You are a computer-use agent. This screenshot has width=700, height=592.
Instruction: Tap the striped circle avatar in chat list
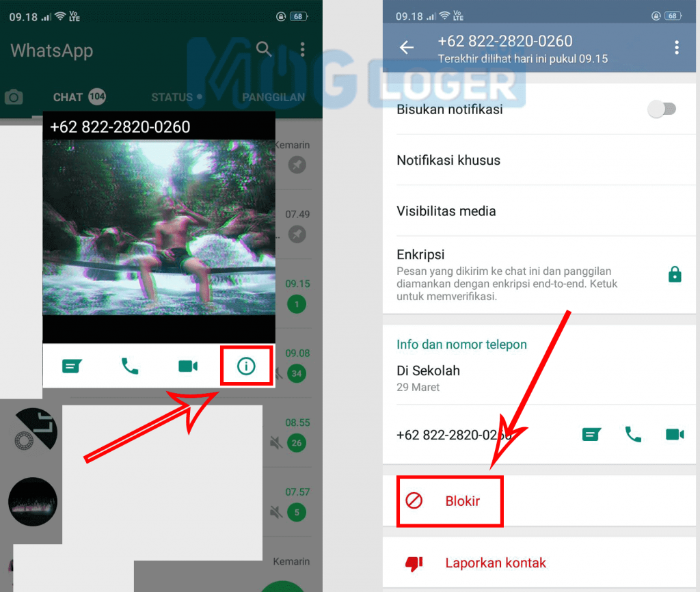35,430
